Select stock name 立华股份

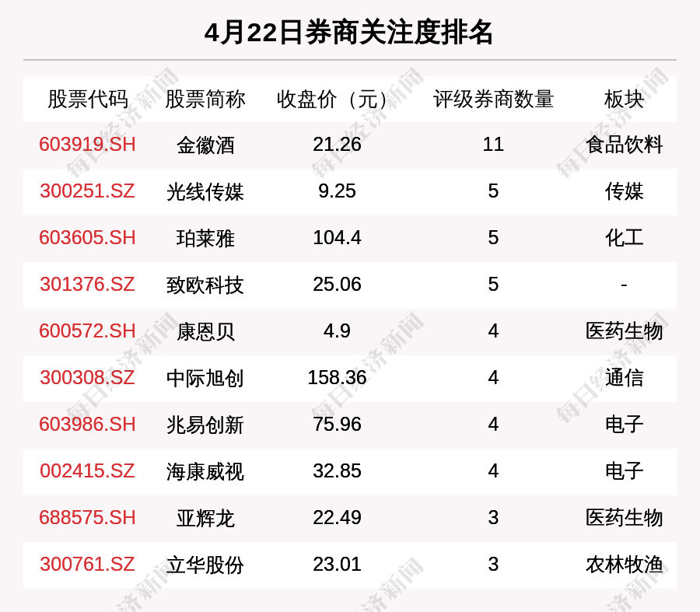(205, 565)
